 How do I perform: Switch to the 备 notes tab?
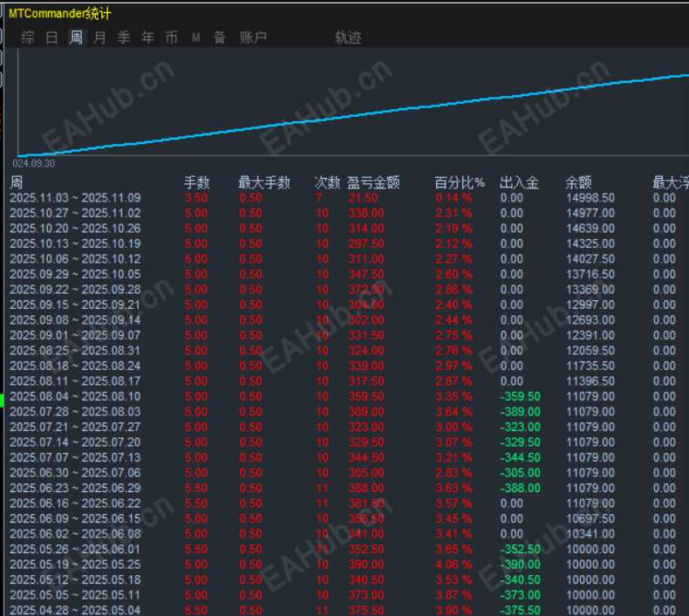pos(220,38)
